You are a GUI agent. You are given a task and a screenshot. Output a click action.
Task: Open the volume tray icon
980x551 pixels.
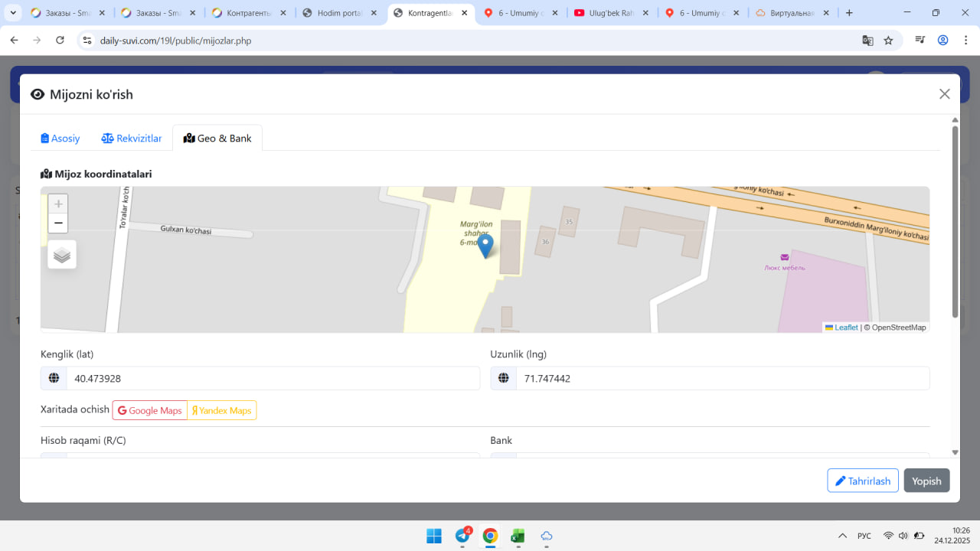[x=903, y=536]
